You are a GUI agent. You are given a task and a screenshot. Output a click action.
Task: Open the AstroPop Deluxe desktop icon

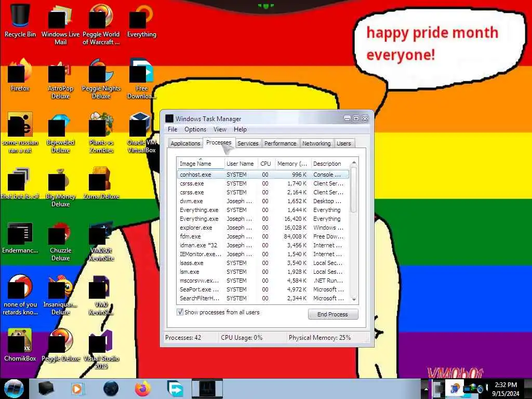click(x=60, y=79)
